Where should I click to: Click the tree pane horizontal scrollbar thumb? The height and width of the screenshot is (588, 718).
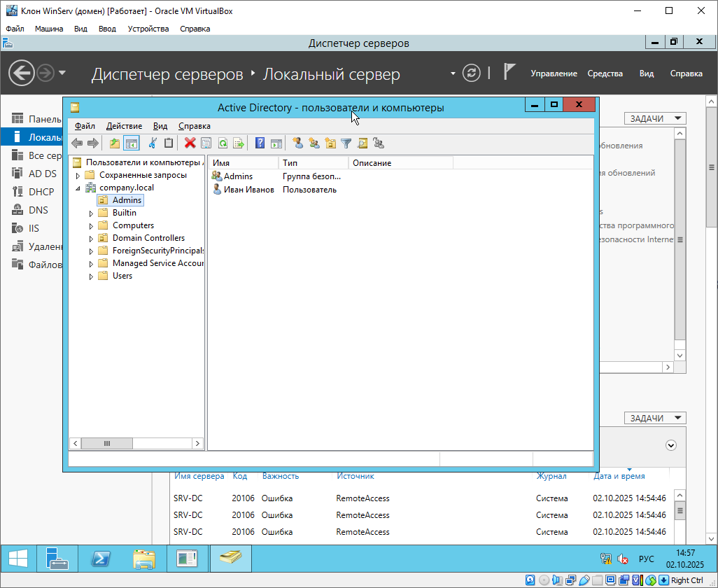[x=107, y=443]
